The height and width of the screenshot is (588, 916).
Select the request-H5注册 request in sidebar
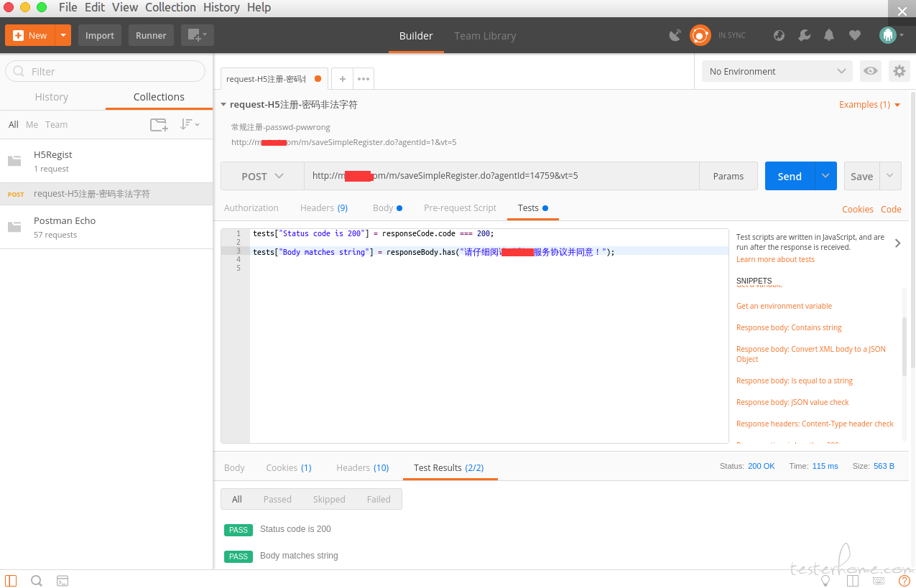tap(106, 194)
